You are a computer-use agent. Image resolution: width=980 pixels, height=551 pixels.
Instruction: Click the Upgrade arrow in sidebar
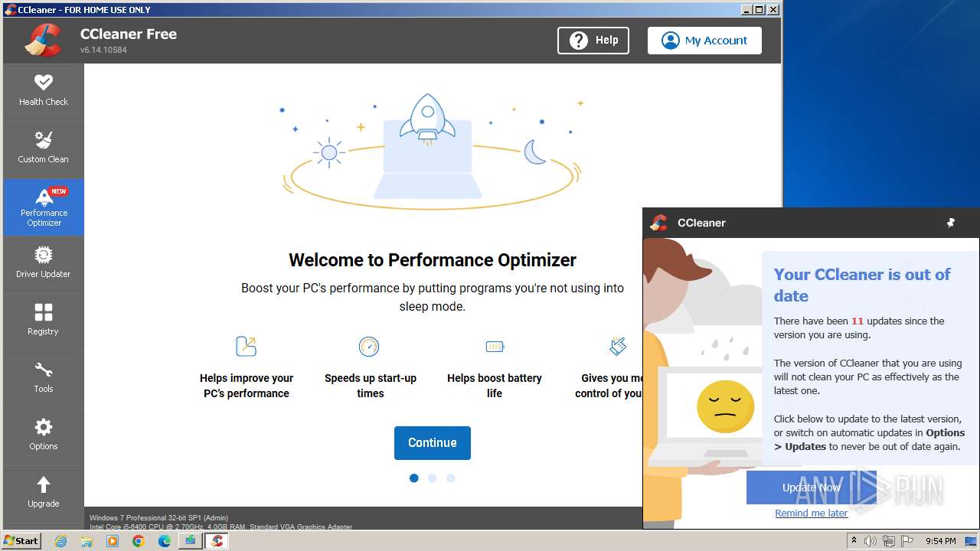[x=44, y=494]
